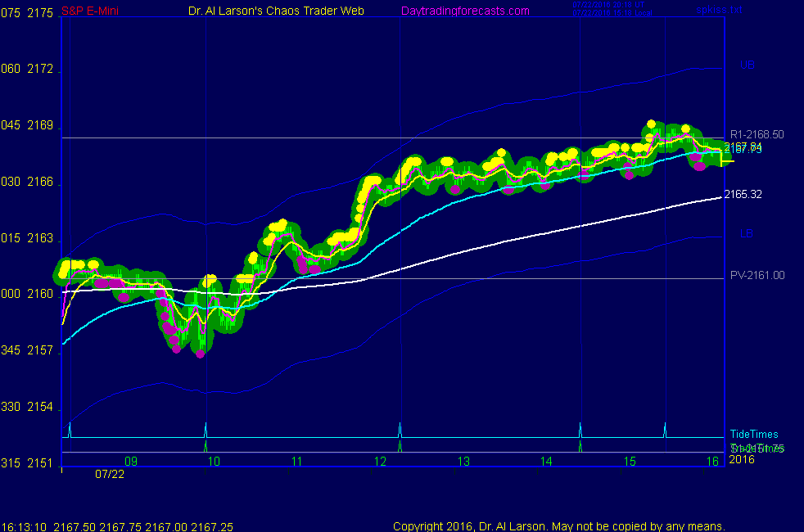The width and height of the screenshot is (804, 532).
Task: Click the "2169" price axis label
Action: (x=40, y=125)
